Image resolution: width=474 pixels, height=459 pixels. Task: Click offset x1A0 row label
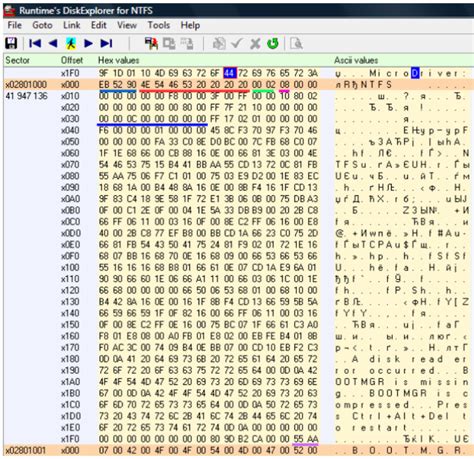[70, 382]
